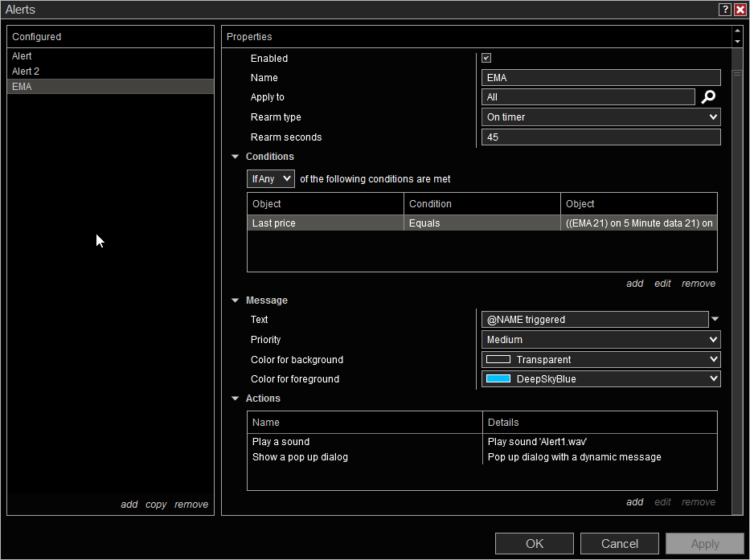Open the If Any conditions dropdown
750x560 pixels.
tap(271, 179)
